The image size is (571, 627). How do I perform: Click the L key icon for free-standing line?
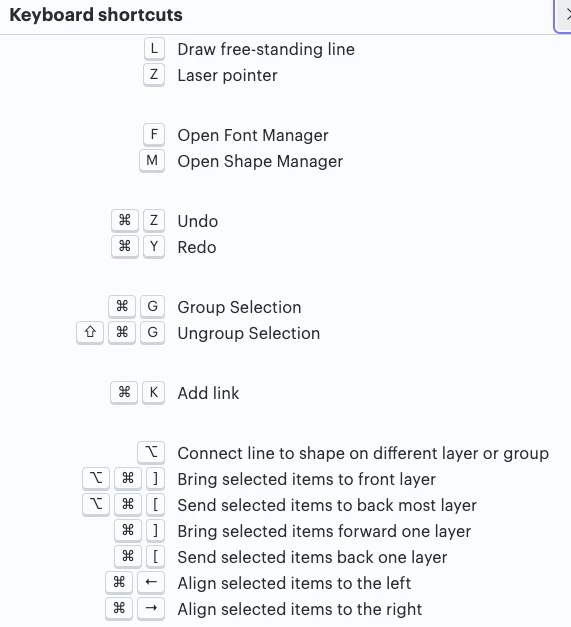[154, 49]
